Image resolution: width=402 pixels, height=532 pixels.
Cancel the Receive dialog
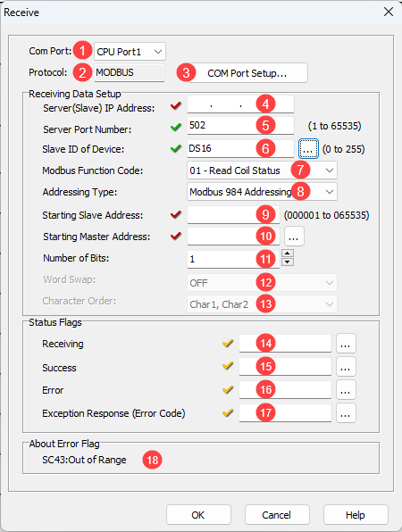[x=277, y=515]
